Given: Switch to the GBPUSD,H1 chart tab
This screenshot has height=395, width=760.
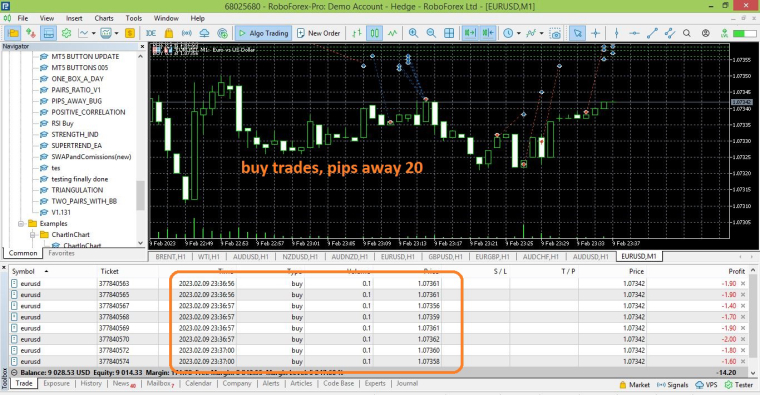Looking at the screenshot, I should (445, 256).
